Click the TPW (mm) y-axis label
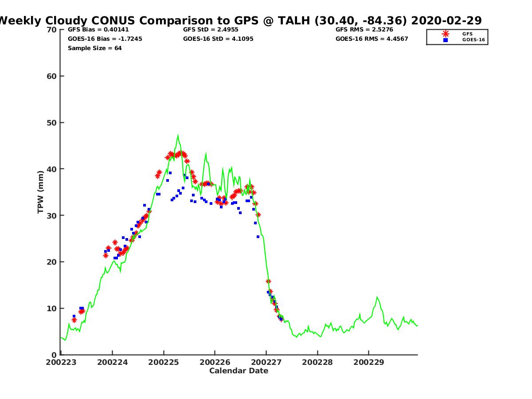Viewport: 532px width, 399px height. point(41,192)
